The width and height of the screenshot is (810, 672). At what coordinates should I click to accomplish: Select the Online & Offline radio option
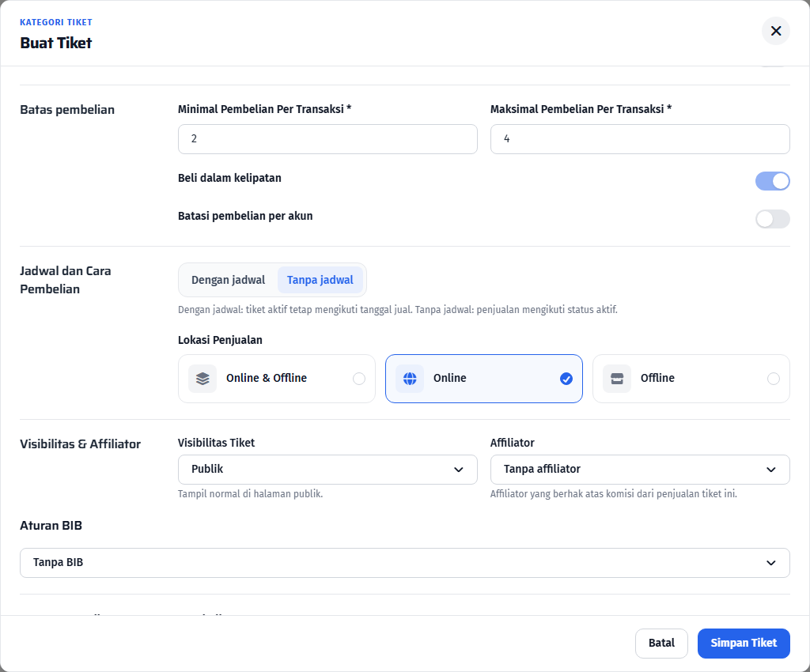(x=359, y=379)
